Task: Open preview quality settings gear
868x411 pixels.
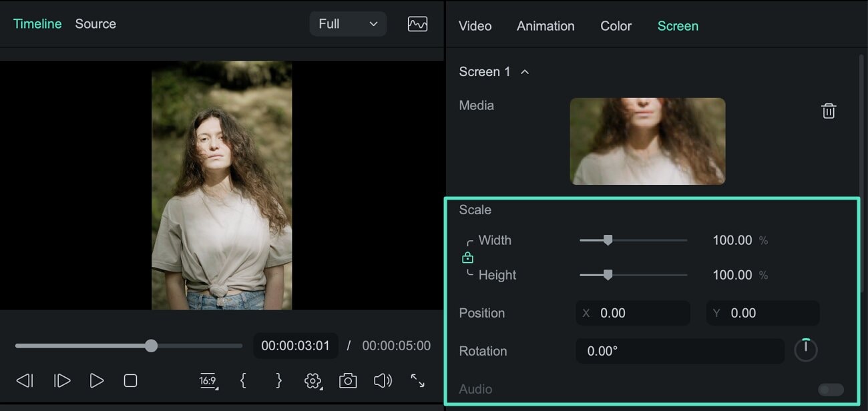Action: tap(312, 381)
